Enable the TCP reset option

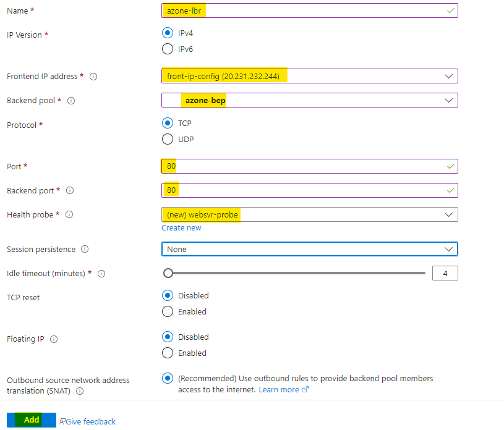coord(167,311)
